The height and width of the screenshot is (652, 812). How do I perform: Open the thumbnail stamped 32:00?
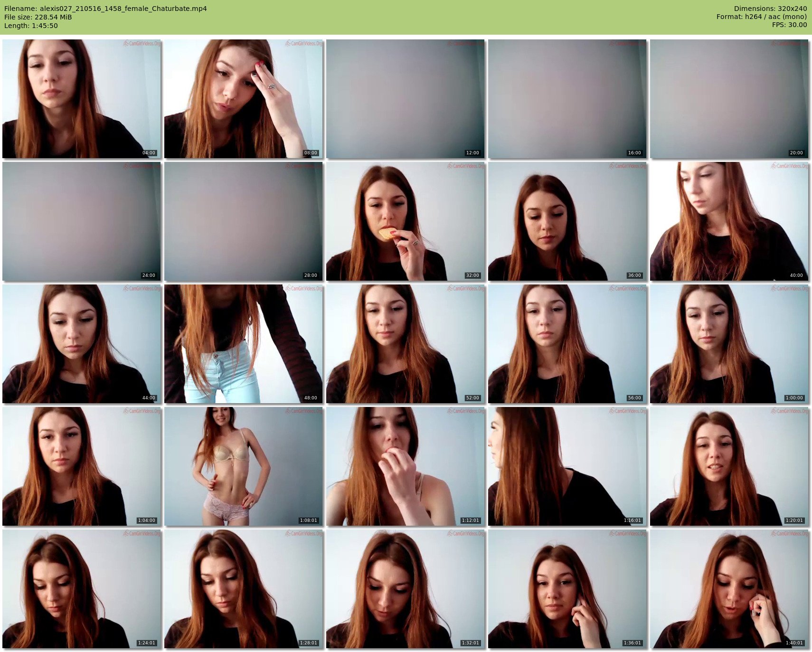click(406, 221)
